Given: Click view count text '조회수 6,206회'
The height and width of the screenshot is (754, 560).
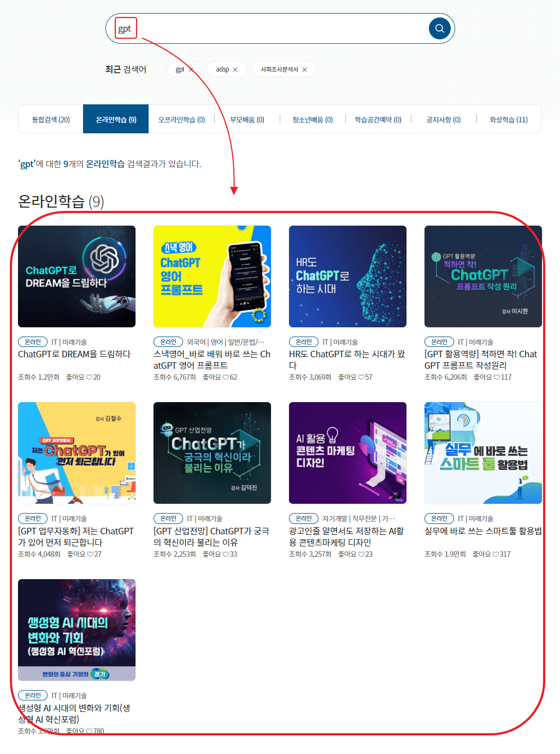Looking at the screenshot, I should click(446, 377).
